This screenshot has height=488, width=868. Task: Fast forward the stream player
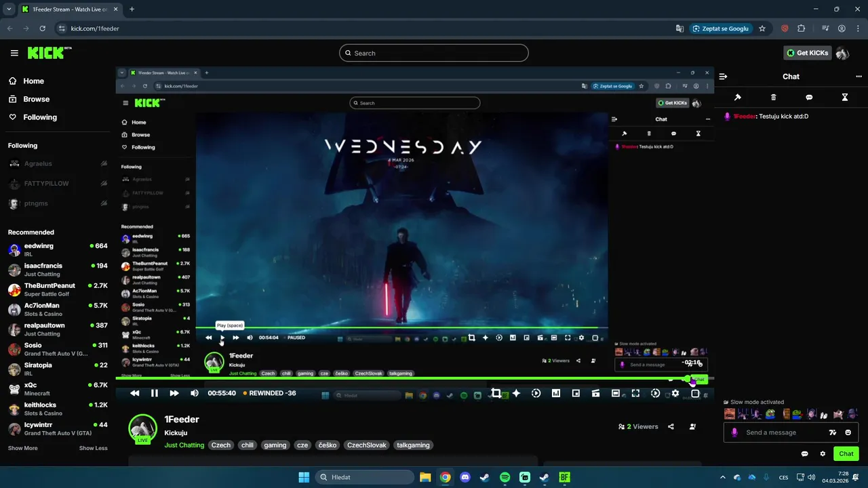point(174,393)
